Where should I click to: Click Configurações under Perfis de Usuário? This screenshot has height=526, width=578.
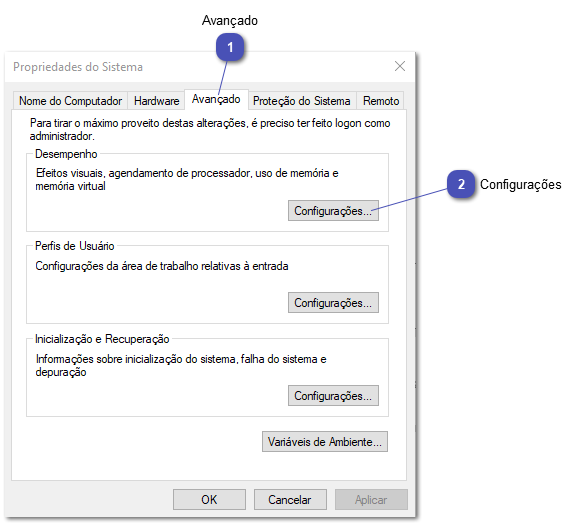click(333, 303)
